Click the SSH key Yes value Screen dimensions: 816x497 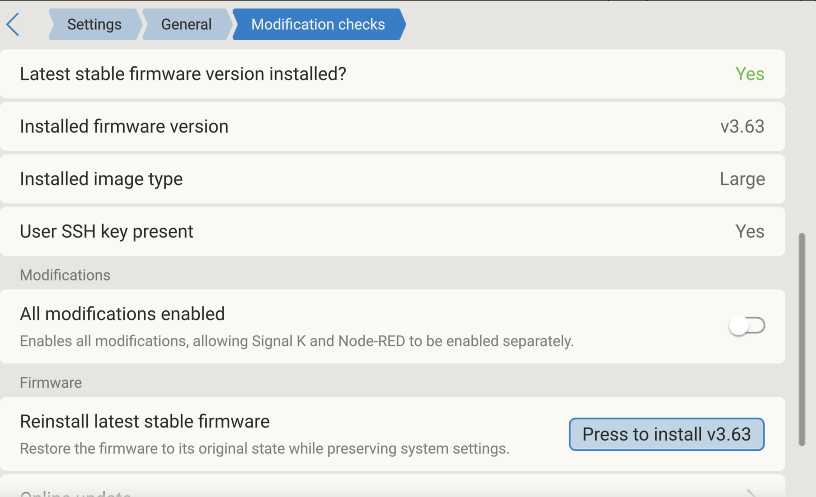pos(750,231)
